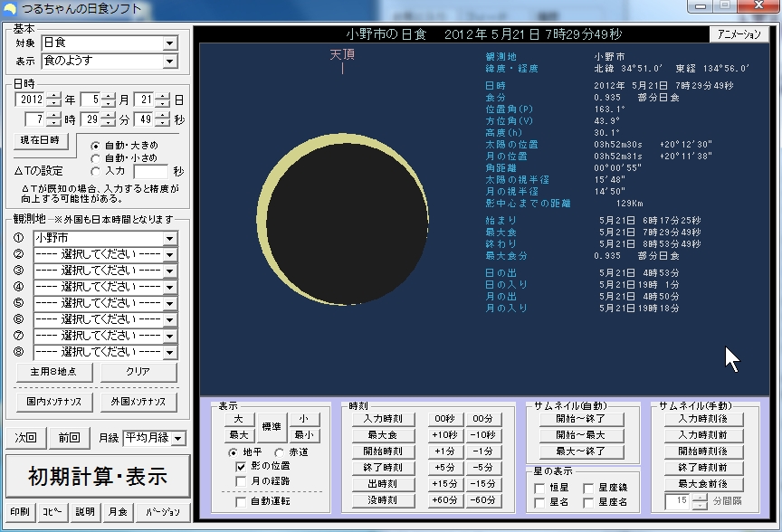Click the 主用8地点 button

(x=54, y=372)
